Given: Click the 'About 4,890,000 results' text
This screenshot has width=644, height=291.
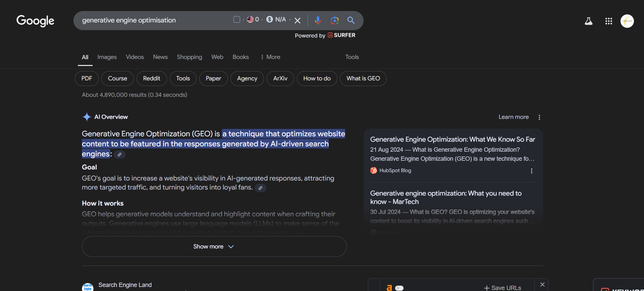Looking at the screenshot, I should (135, 95).
